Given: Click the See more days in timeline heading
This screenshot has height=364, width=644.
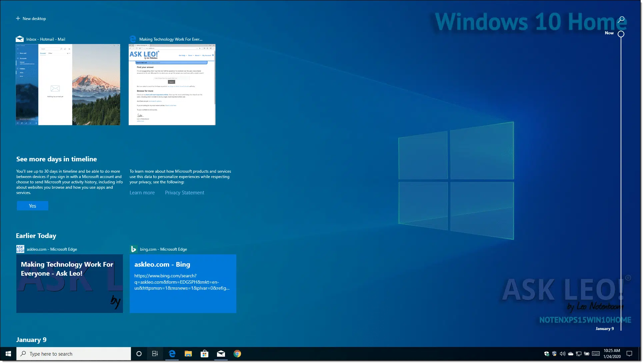Looking at the screenshot, I should point(57,159).
